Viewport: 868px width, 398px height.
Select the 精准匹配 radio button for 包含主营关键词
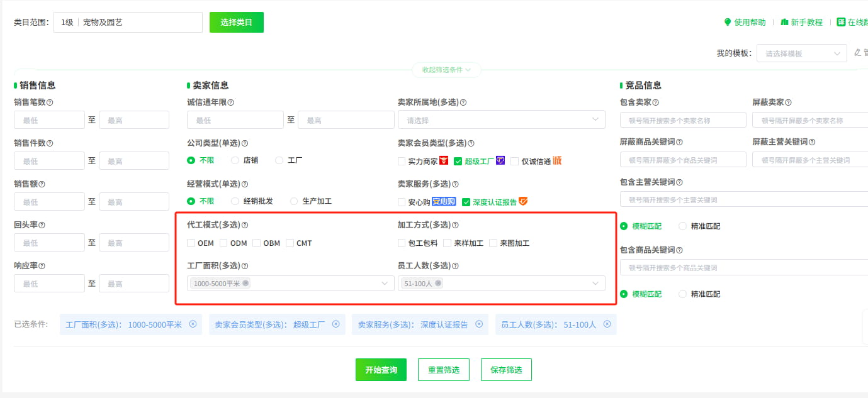[682, 228]
